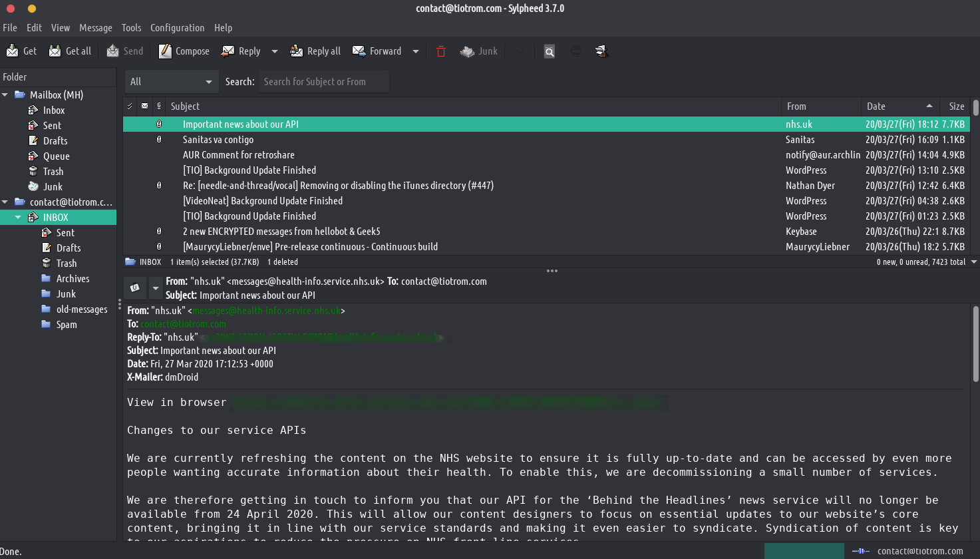Viewport: 980px width, 559px height.
Task: Toggle the unread status column header
Action: 144,106
